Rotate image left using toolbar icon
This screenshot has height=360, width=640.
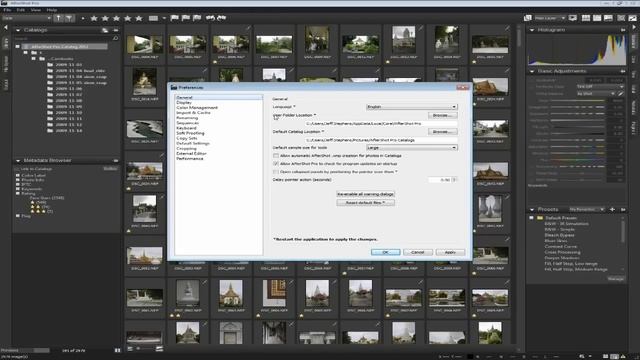pos(210,18)
